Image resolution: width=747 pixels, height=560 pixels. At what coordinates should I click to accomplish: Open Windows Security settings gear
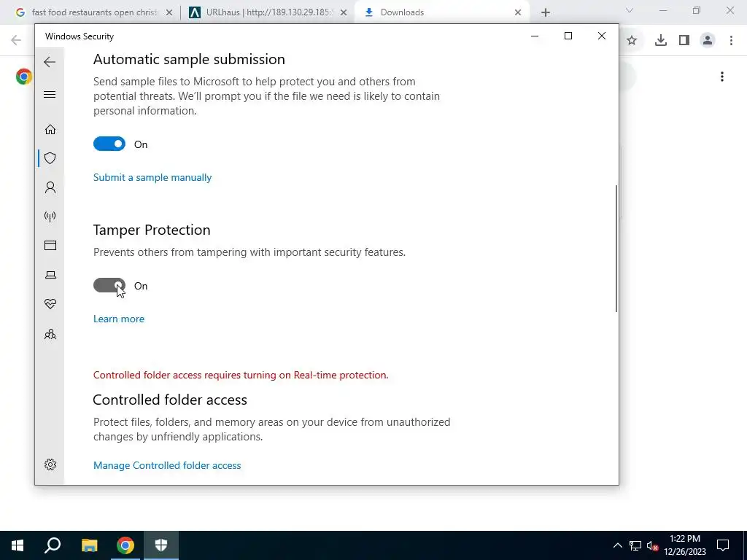coord(50,464)
